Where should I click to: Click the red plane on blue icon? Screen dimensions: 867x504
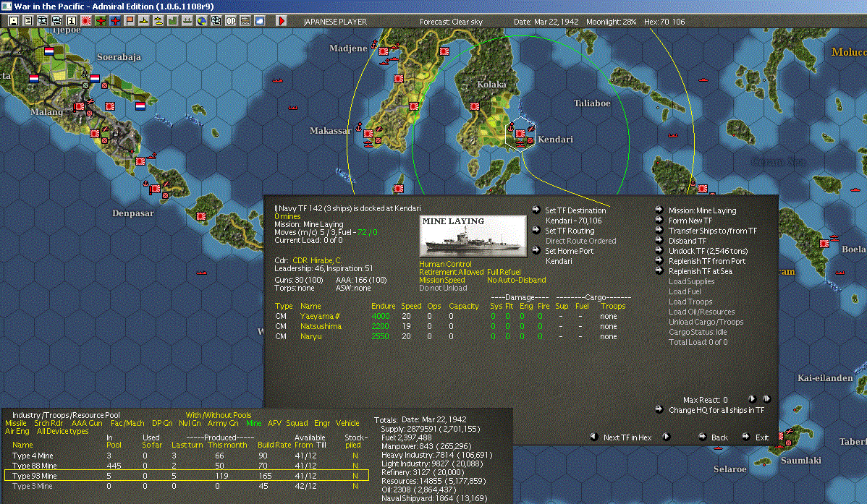click(114, 21)
